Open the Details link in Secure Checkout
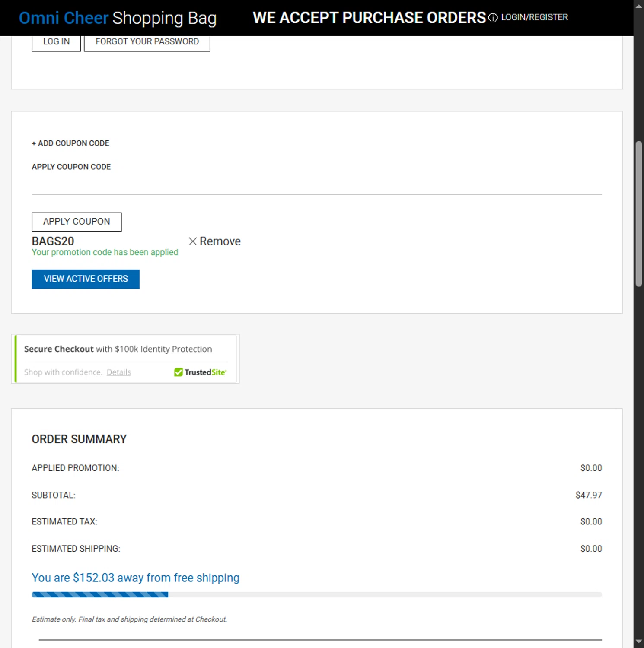Screen dimensions: 644x648 click(118, 372)
